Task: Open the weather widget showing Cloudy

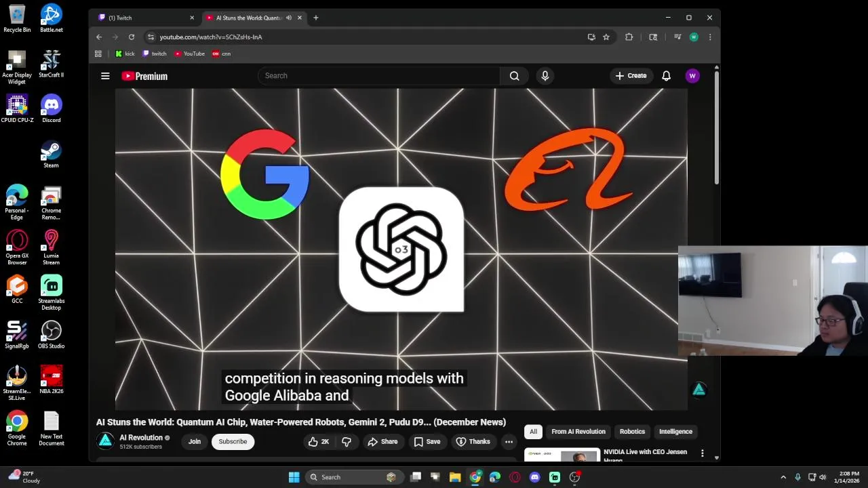Action: coord(24,477)
